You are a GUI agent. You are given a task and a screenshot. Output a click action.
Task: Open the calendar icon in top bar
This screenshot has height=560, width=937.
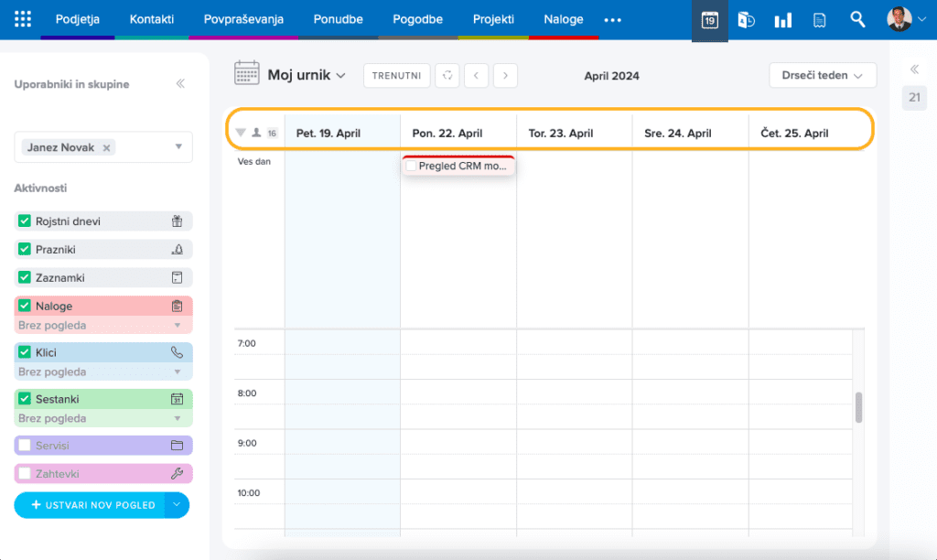[709, 20]
